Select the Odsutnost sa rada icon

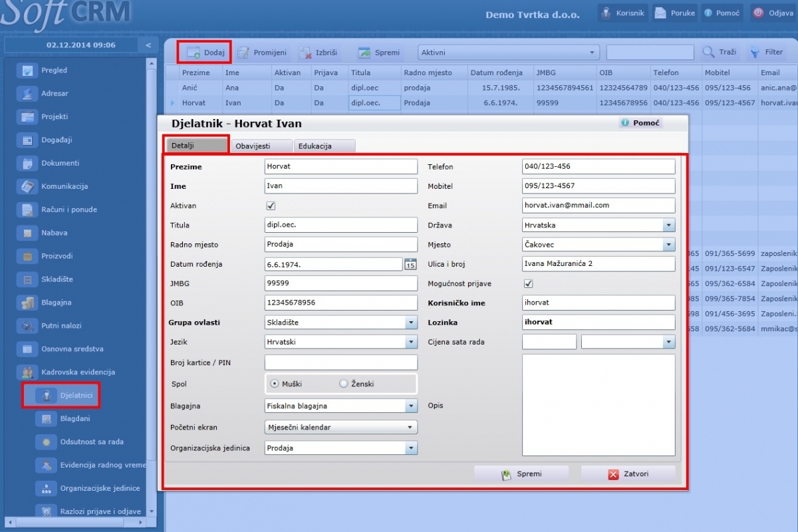pyautogui.click(x=46, y=442)
